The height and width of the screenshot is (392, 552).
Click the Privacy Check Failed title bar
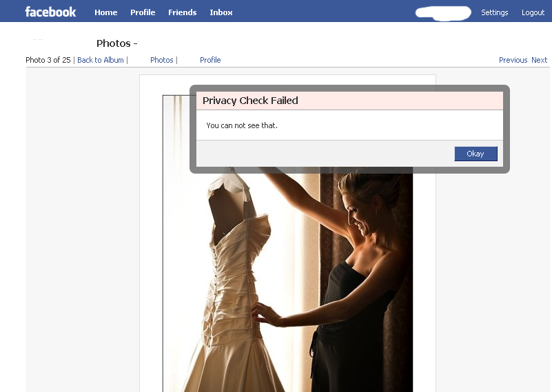[x=349, y=101]
